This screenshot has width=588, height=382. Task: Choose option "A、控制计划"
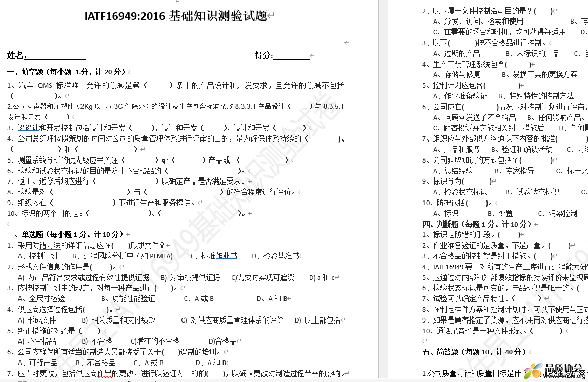coord(37,256)
